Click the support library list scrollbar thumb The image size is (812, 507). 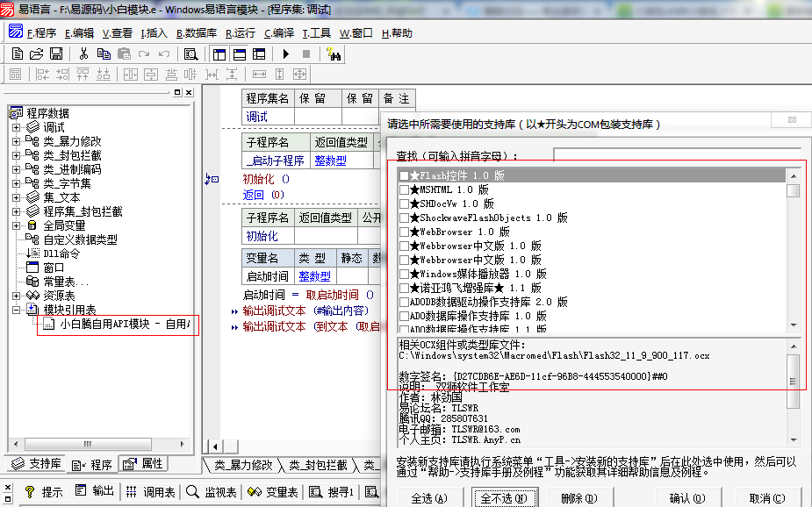coord(793,190)
